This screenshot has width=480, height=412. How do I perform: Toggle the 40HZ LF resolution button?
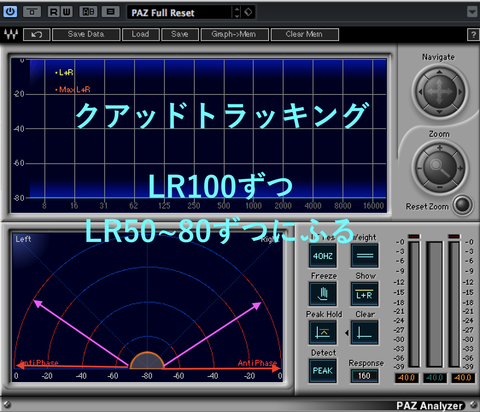[x=322, y=256]
